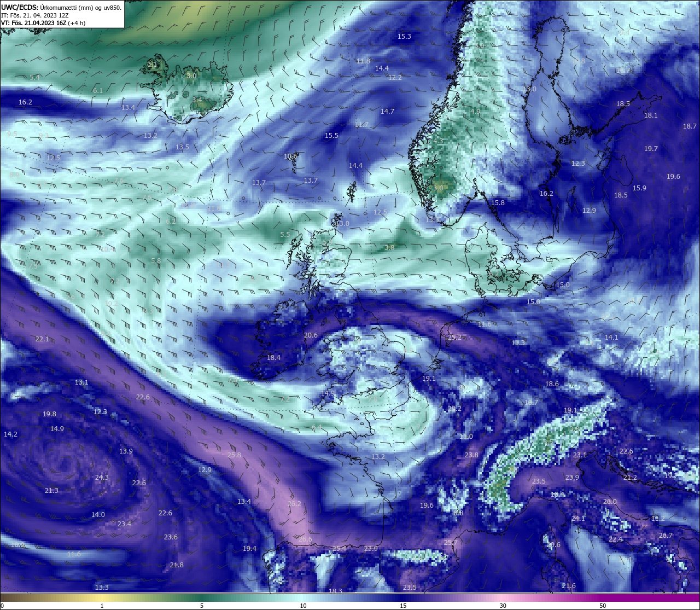Pick the 21.2 map value
This screenshot has width=700, height=610.
point(630,478)
